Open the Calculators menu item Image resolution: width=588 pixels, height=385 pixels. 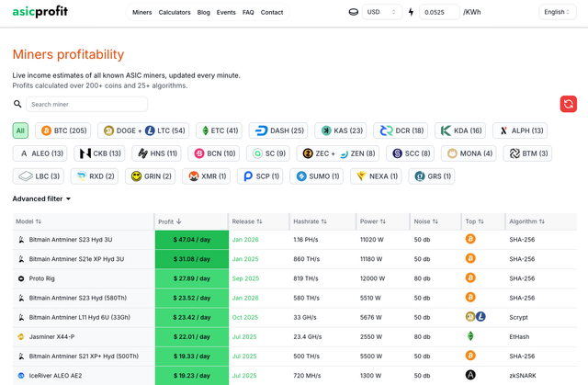pos(175,12)
